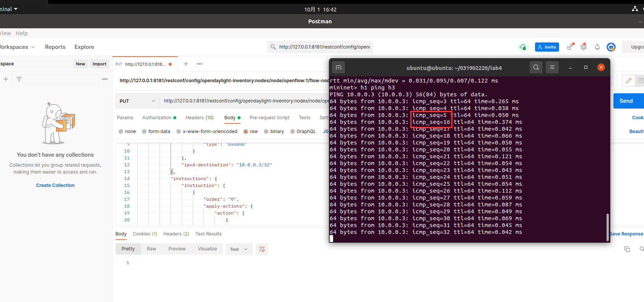Select the Pretty response view
Screen dimensions: 644x302
pos(128,249)
